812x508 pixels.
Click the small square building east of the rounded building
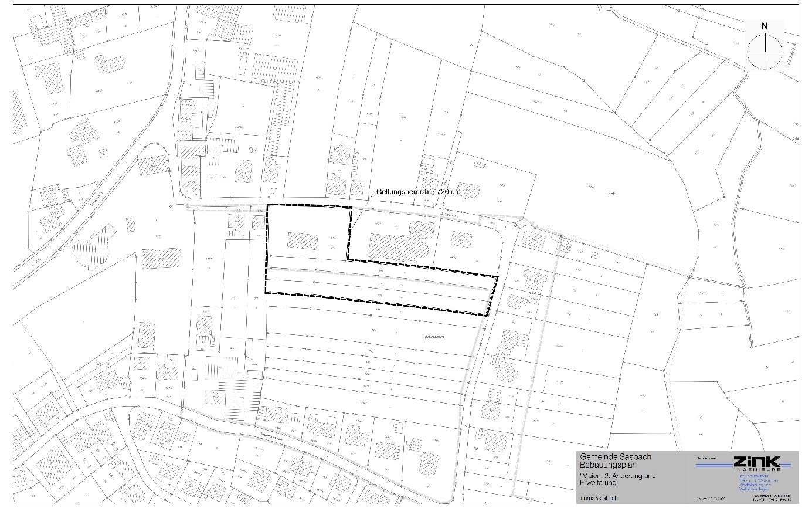click(461, 239)
